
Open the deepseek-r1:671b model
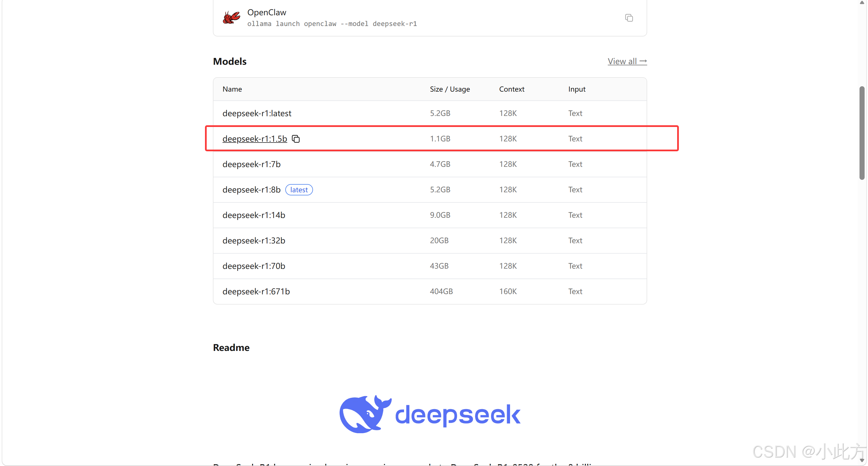256,292
